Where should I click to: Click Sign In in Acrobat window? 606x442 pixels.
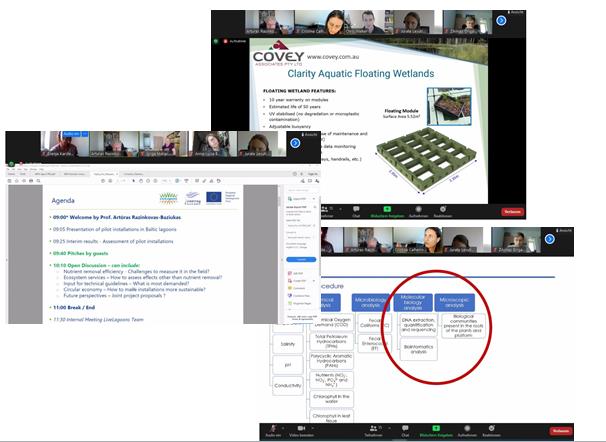click(312, 174)
